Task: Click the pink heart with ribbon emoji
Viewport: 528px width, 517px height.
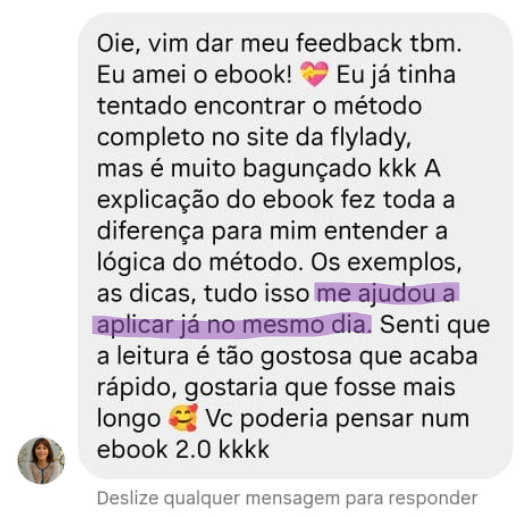Action: (x=314, y=74)
